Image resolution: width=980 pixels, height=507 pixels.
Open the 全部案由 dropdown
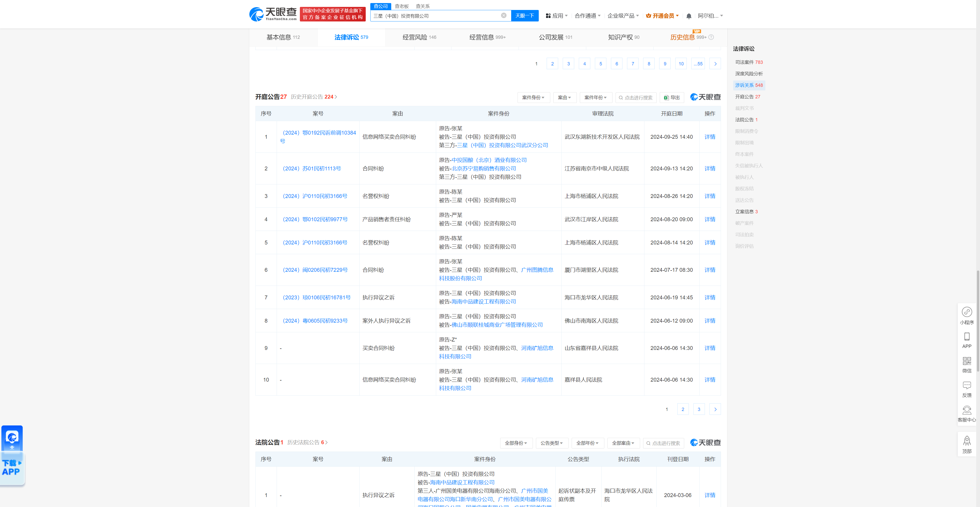coord(623,443)
